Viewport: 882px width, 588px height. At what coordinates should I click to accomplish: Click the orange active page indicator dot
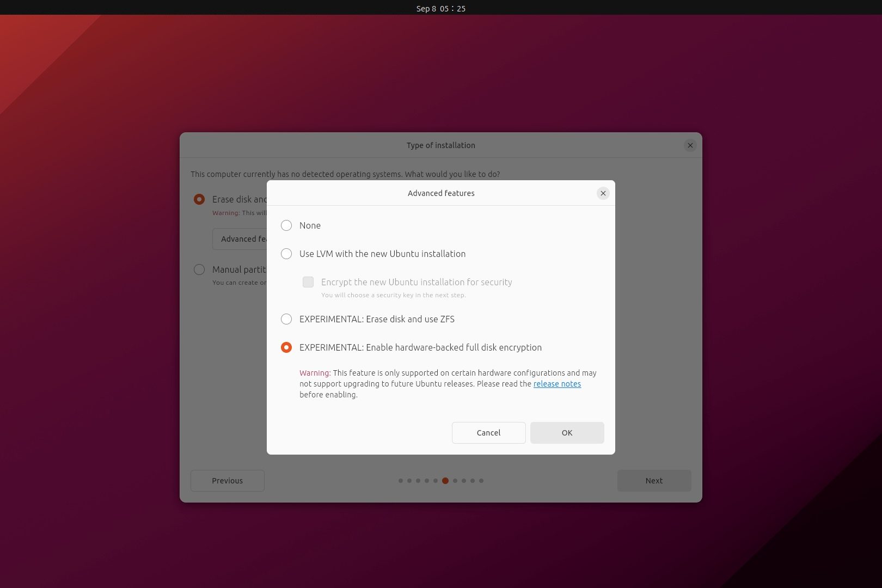tap(445, 481)
